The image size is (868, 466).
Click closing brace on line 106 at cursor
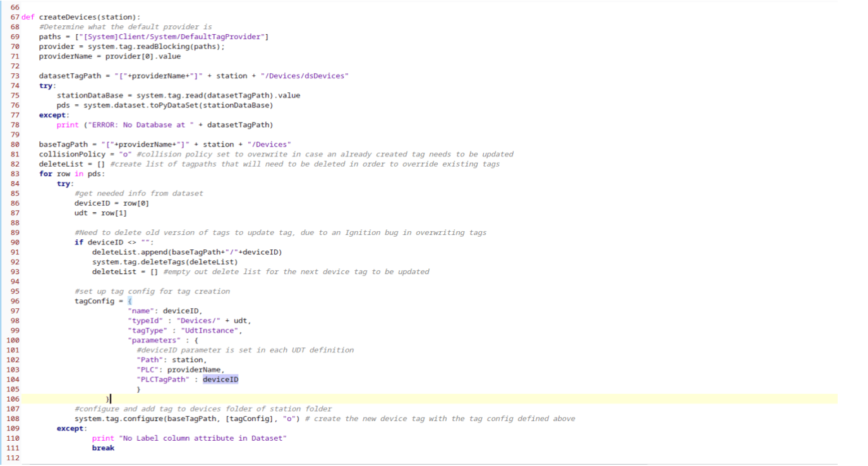108,399
